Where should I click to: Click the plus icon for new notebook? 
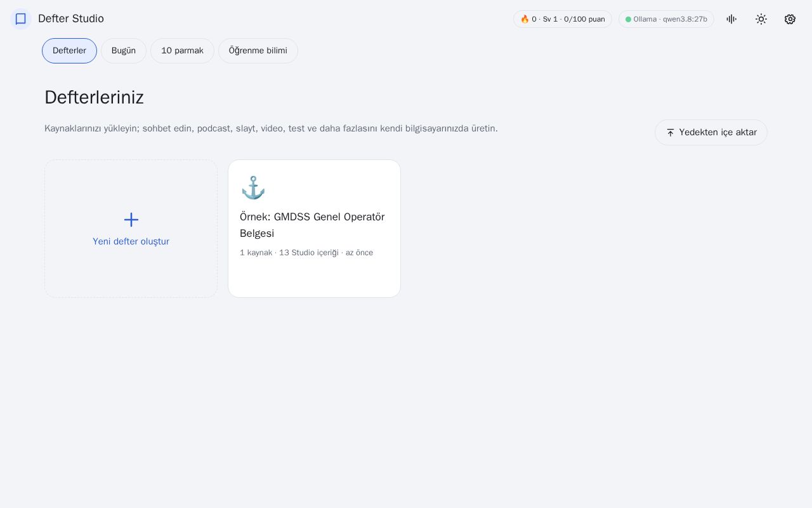point(131,220)
